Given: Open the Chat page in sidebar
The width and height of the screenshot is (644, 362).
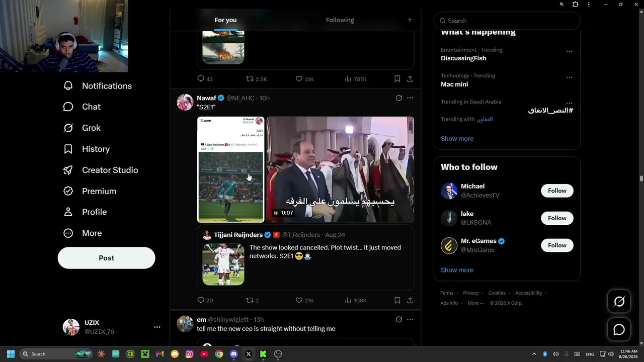Looking at the screenshot, I should [x=82, y=107].
